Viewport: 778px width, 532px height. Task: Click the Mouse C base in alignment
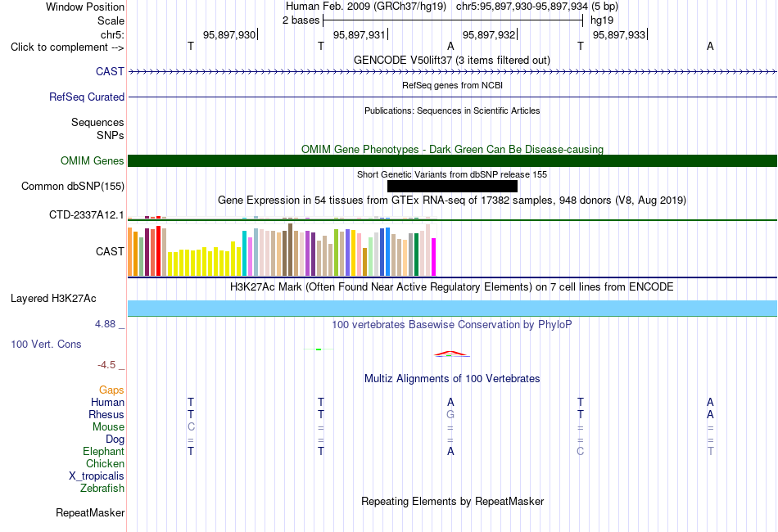click(191, 427)
